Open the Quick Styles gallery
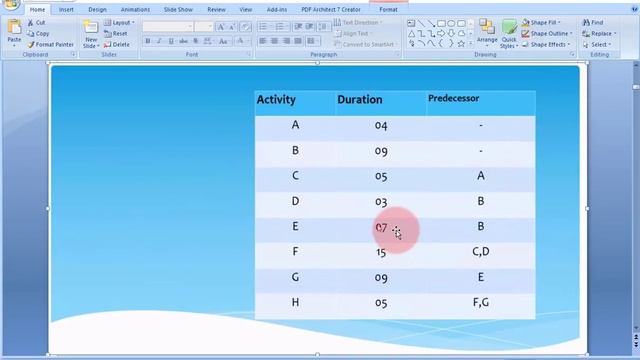 [x=509, y=34]
